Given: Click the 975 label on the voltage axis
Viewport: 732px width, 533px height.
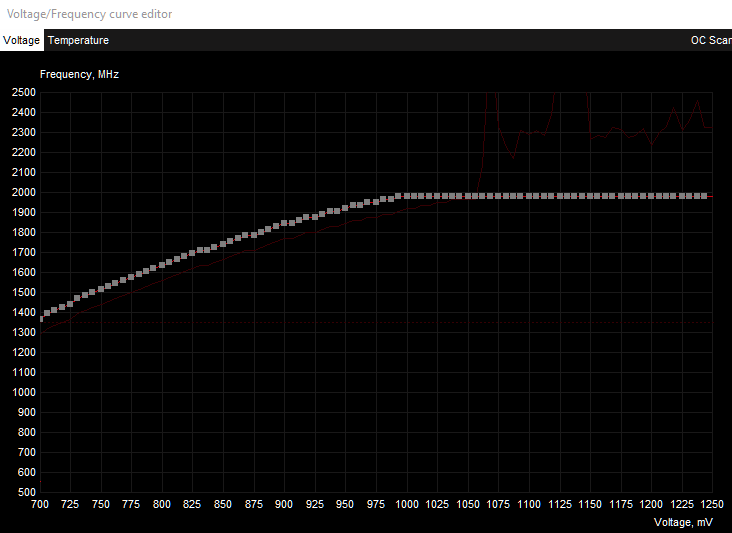Looking at the screenshot, I should 376,504.
